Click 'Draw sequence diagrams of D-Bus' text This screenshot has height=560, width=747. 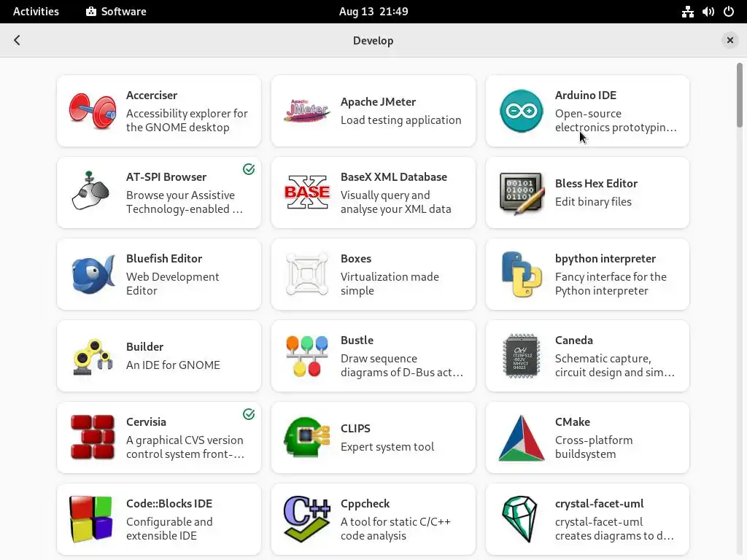click(402, 365)
